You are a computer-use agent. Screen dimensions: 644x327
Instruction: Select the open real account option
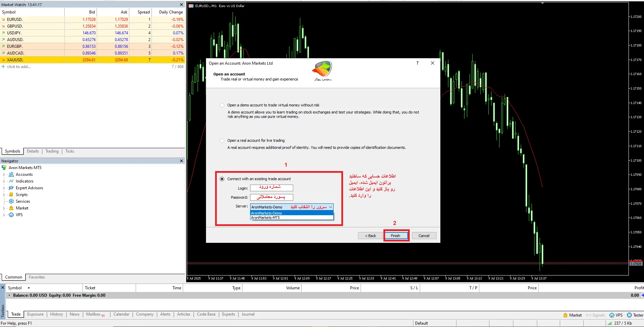point(222,141)
